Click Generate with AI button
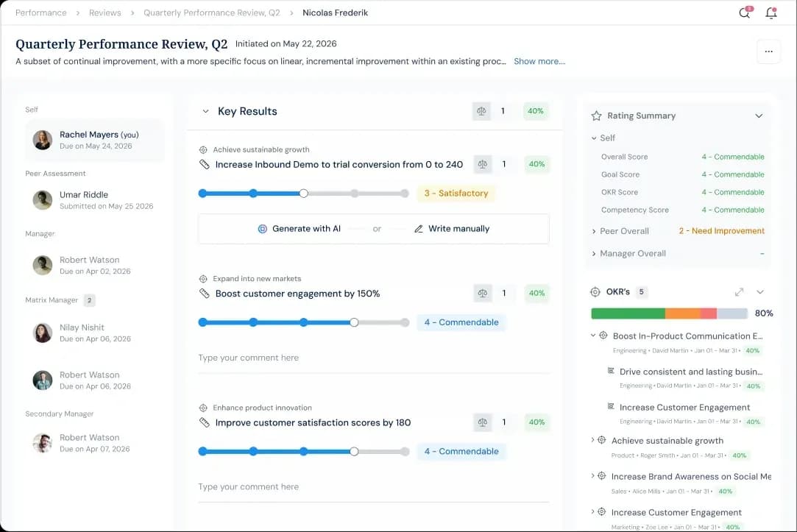 tap(299, 229)
